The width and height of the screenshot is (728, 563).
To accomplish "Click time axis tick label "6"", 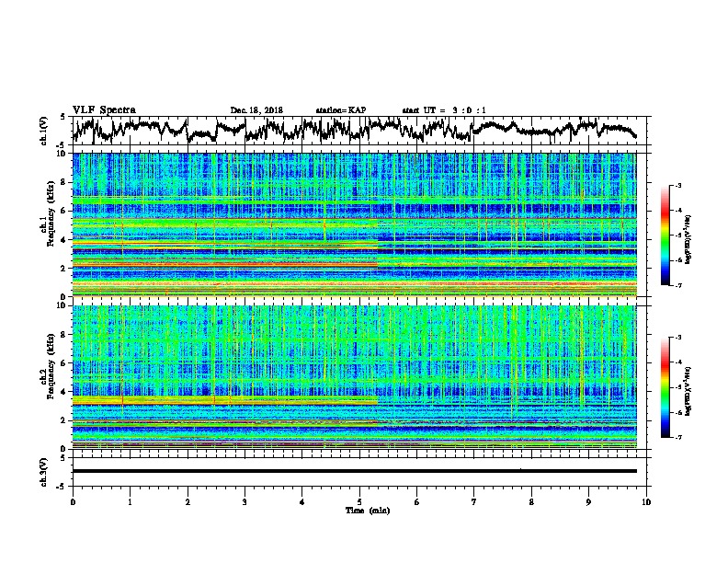I will (417, 502).
